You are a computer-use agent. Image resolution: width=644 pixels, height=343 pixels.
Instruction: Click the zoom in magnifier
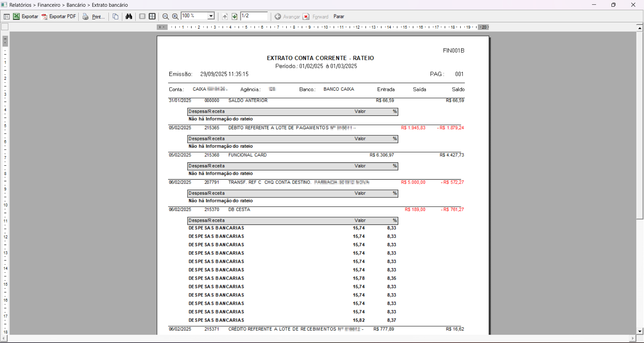point(175,16)
